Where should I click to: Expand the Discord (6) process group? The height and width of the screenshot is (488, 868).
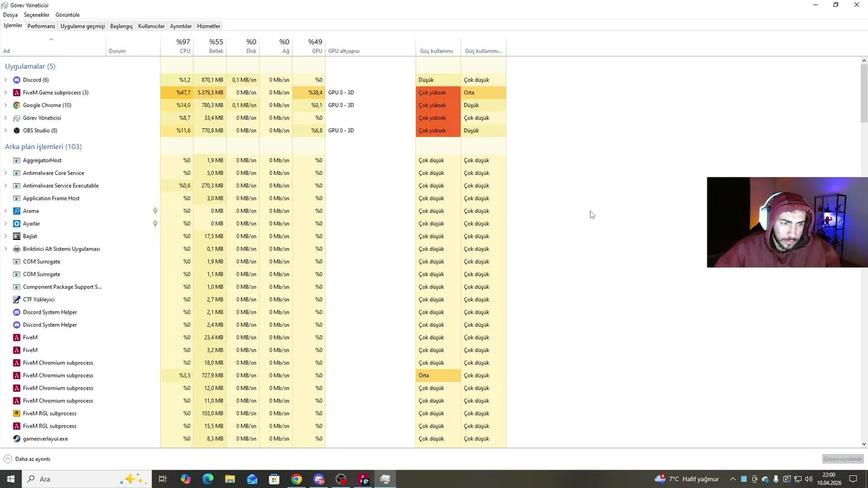[x=6, y=80]
